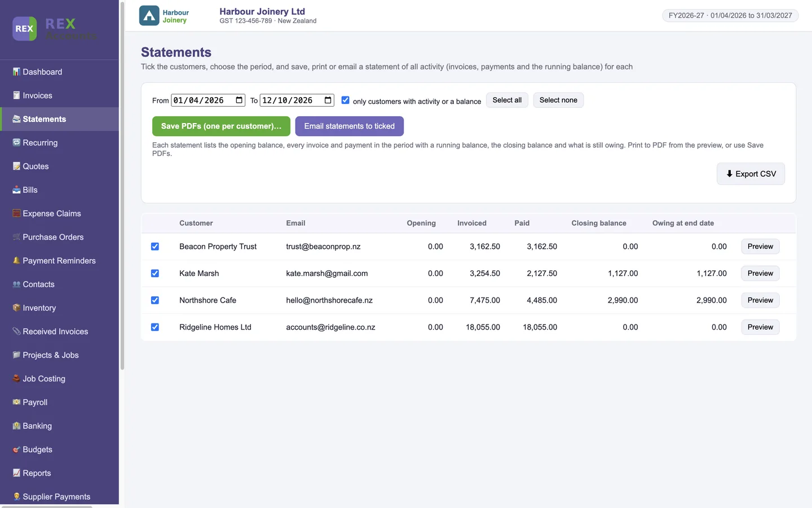The image size is (812, 508).
Task: Navigate to Banking page
Action: (x=59, y=426)
